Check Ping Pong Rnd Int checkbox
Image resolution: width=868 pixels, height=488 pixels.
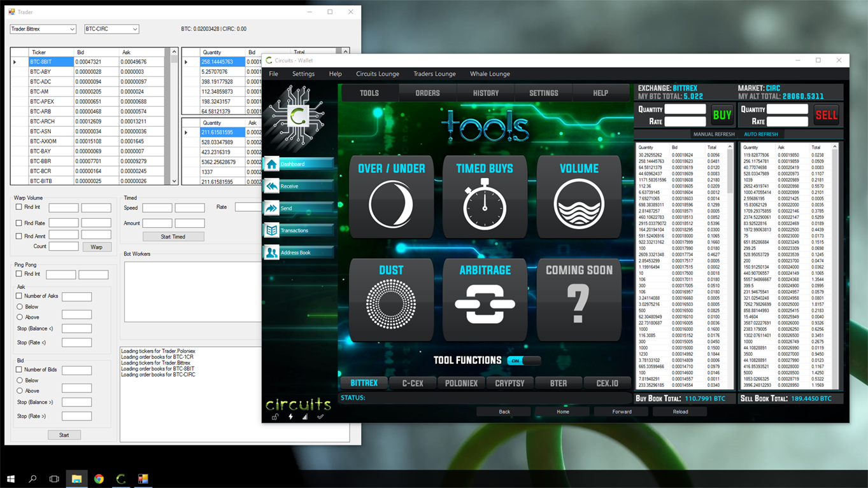point(18,274)
